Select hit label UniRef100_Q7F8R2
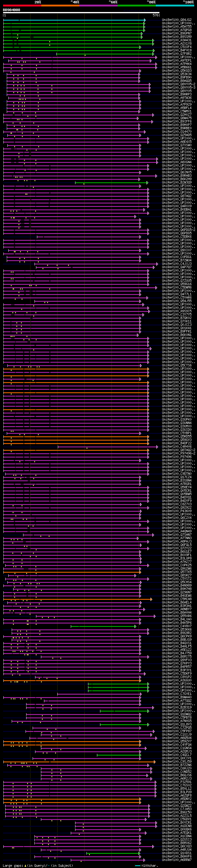The height and width of the screenshot is (868, 197). coord(177,54)
